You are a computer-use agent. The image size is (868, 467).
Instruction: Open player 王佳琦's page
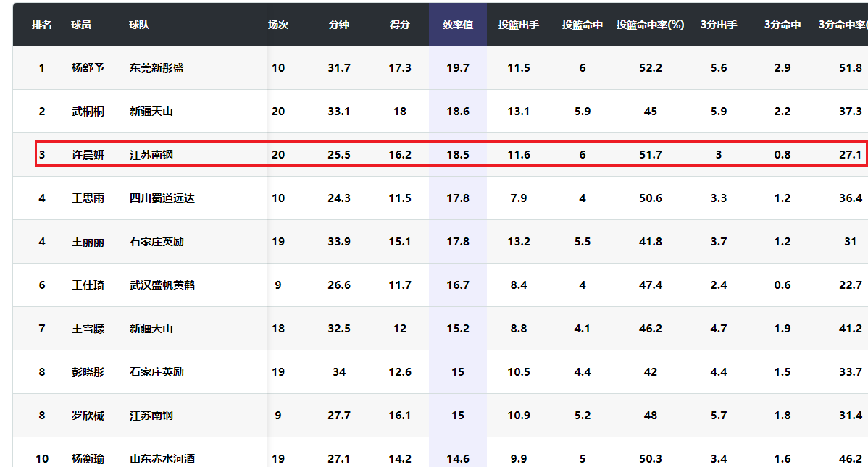pos(88,285)
